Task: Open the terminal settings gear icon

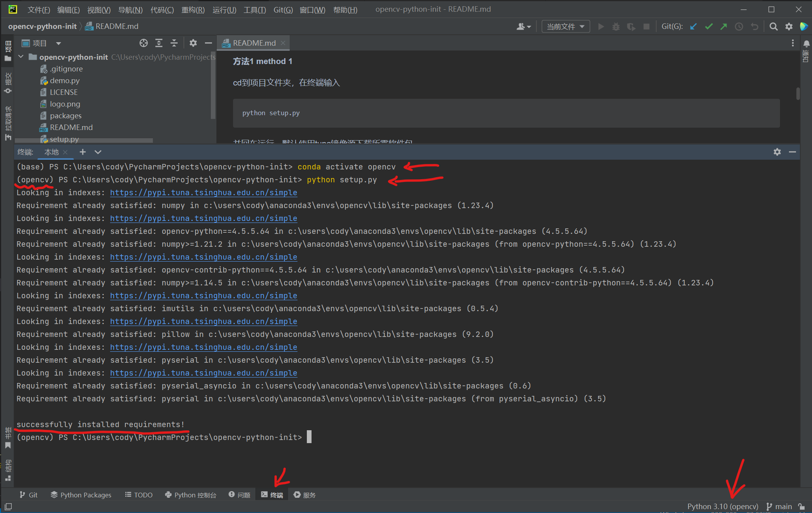Action: (777, 152)
